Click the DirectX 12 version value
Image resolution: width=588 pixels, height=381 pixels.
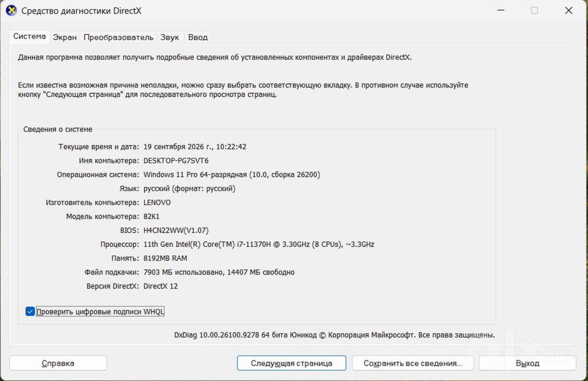tap(161, 286)
